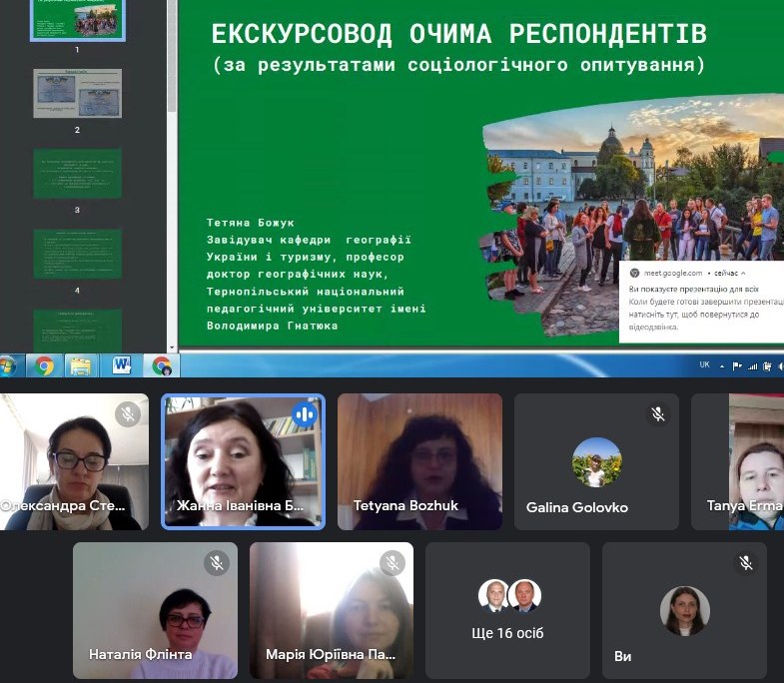This screenshot has height=683, width=784.
Task: Select the Tetyana Bozhuk video tile
Action: pyautogui.click(x=420, y=461)
